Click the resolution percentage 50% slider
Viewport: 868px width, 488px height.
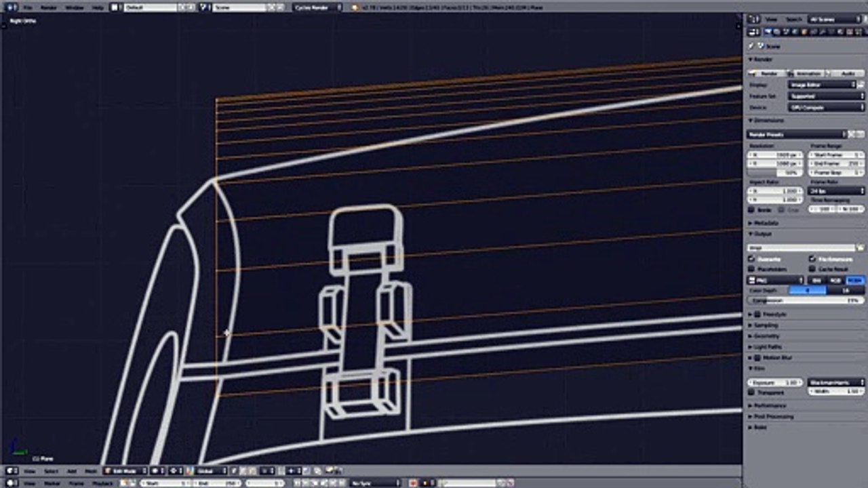click(774, 173)
